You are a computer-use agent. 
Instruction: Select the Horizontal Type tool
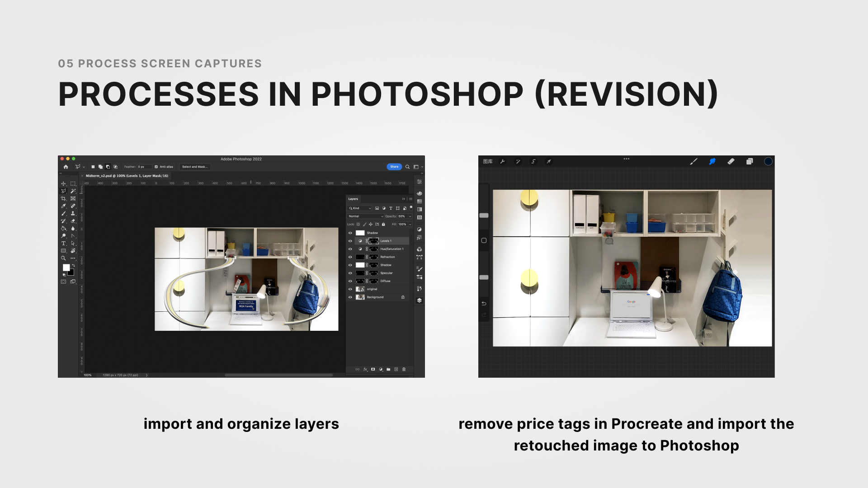click(x=63, y=243)
